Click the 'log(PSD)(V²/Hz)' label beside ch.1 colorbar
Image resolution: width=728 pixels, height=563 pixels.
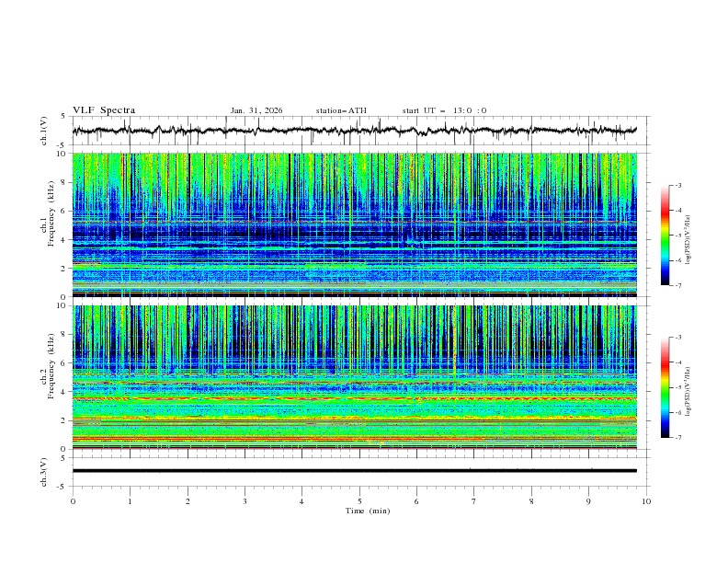click(688, 240)
